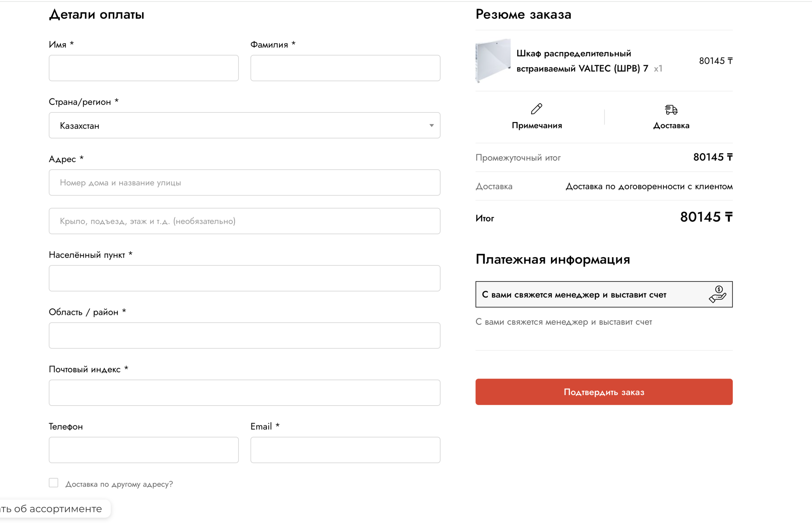
Task: Click the VALTEC cabinet product name link
Action: click(581, 61)
